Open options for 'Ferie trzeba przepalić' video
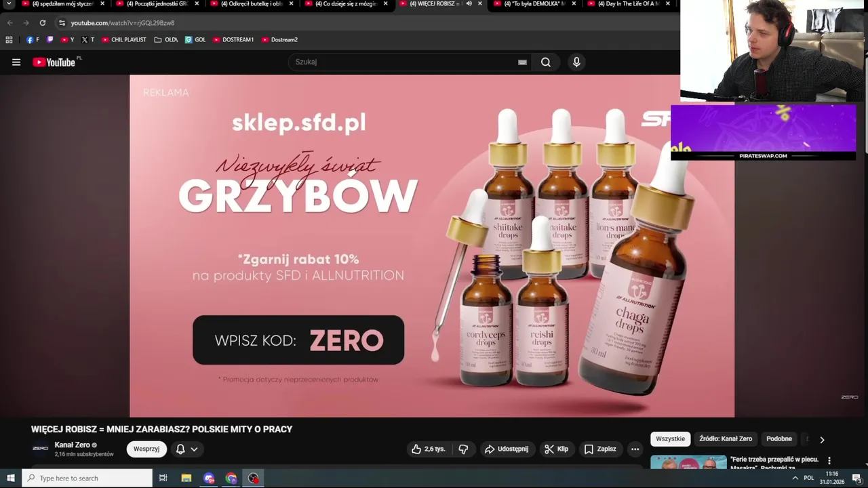868x488 pixels. [x=829, y=461]
